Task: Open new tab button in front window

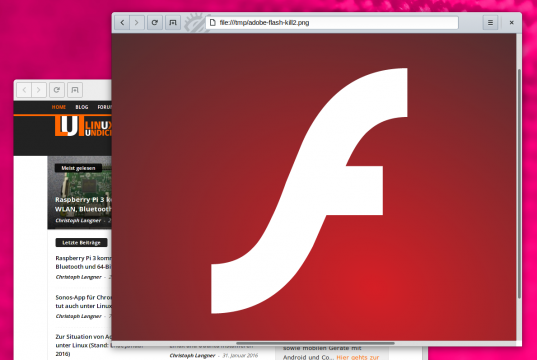Action: coord(173,23)
